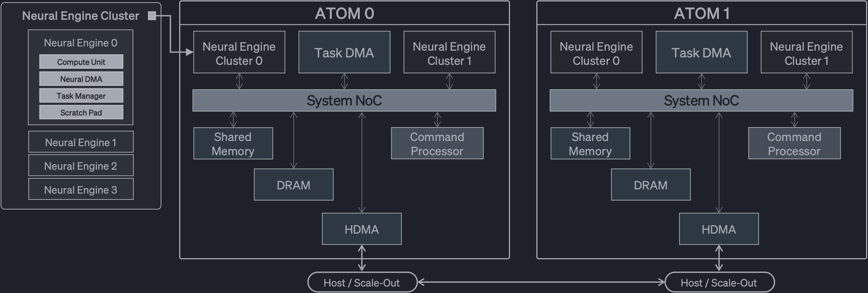Select Neural Engine Cluster 1 in ATOM 0
Image resolution: width=868 pixels, height=293 pixels.
(x=449, y=52)
